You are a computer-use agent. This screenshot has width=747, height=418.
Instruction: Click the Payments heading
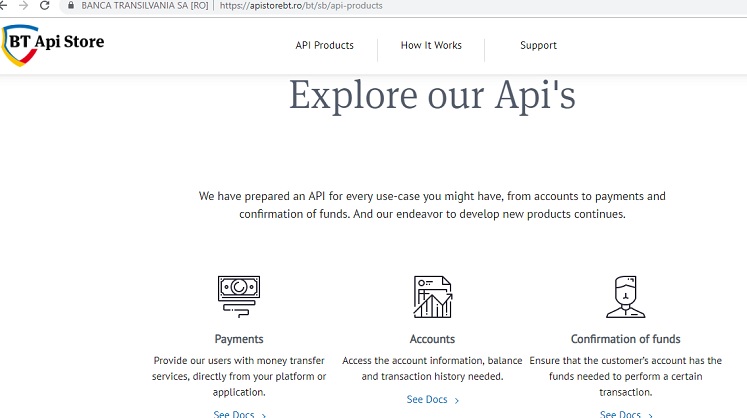[239, 339]
